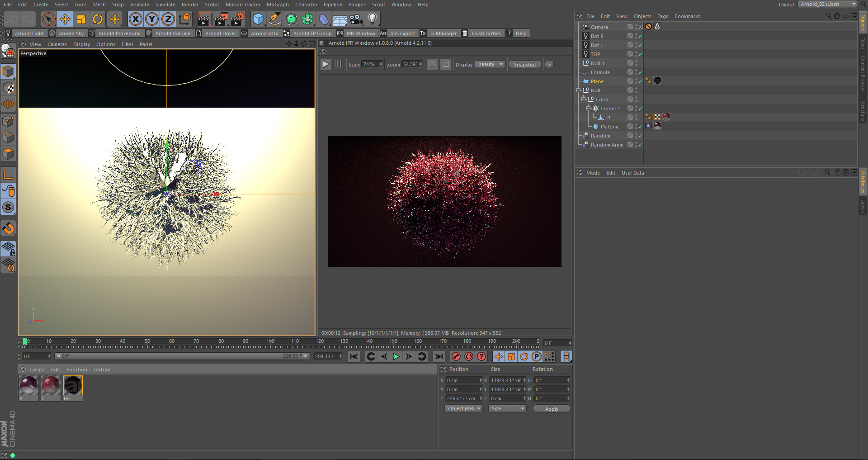Click the Scale tool icon
868x460 pixels.
[x=81, y=19]
